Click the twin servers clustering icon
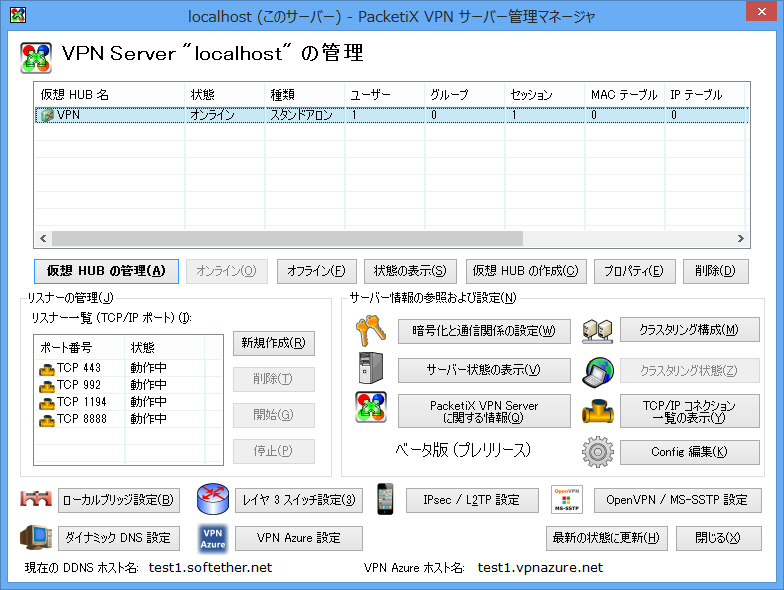 point(598,331)
